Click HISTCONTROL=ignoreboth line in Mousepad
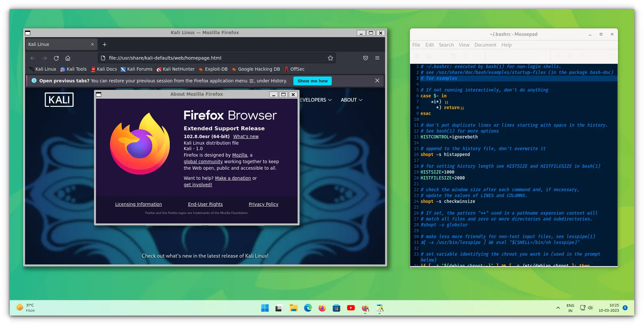Image resolution: width=644 pixels, height=326 pixels. (x=449, y=137)
